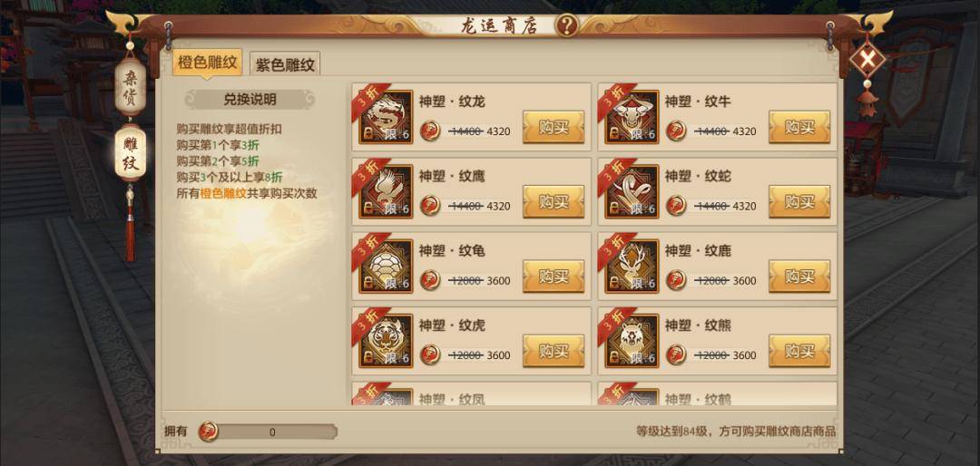Image resolution: width=980 pixels, height=466 pixels.
Task: Close the shop with red X lantern
Action: click(x=867, y=61)
